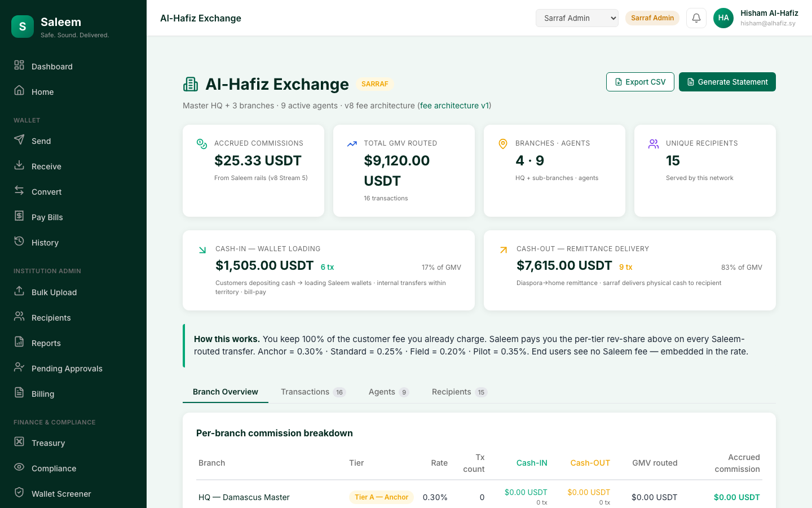Click the 0.30% rate cell
Viewport: 812px width, 508px height.
(435, 497)
